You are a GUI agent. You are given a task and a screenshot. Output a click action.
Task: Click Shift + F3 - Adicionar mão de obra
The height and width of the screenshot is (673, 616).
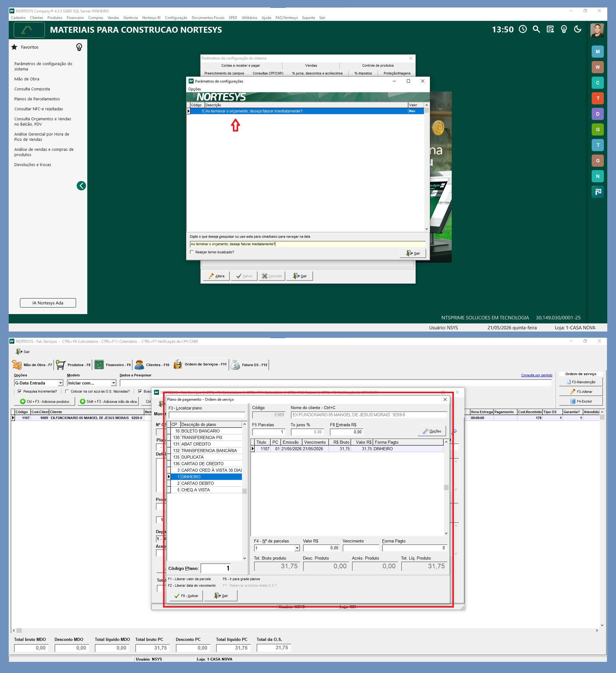click(108, 402)
